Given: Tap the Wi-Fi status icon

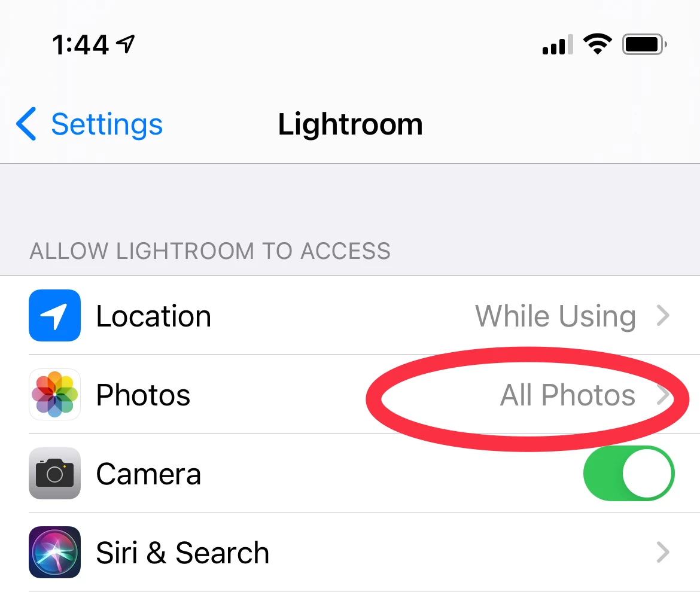Looking at the screenshot, I should (x=598, y=44).
